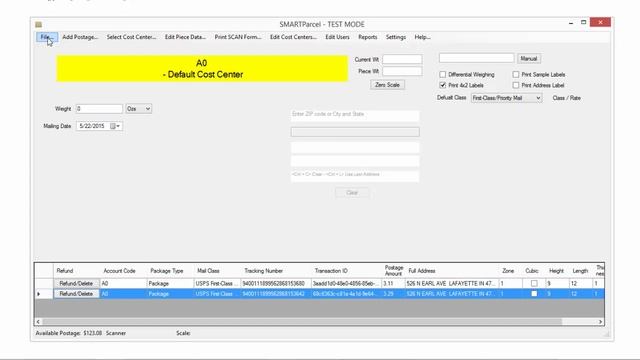Click postage amount 3.29 cell

tap(393, 294)
